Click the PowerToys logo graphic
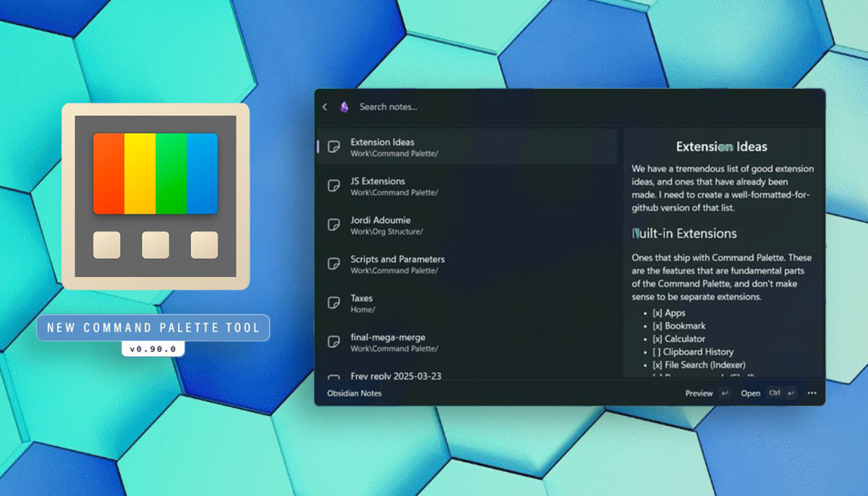Screen dimensions: 868x496 click(156, 196)
